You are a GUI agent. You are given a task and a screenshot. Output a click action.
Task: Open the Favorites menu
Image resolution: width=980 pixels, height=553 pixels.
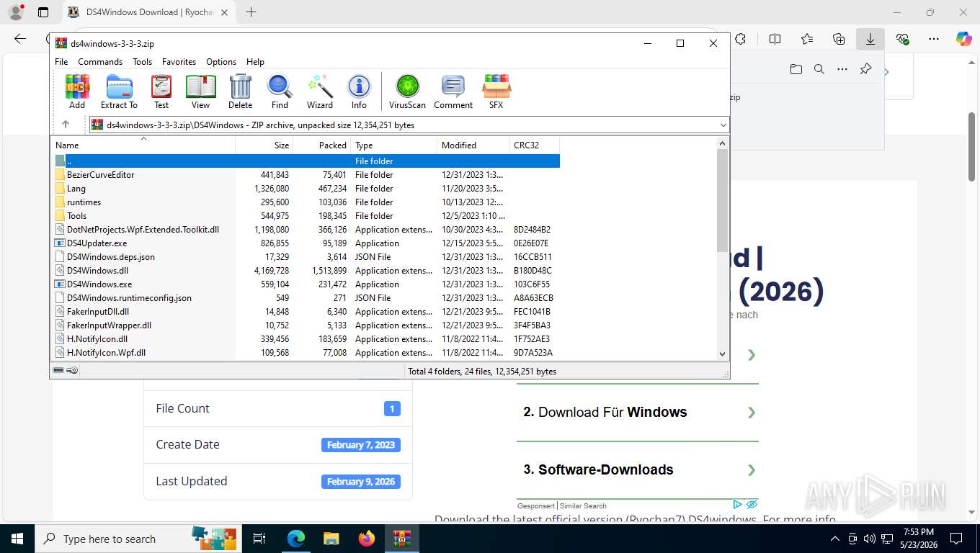point(179,62)
